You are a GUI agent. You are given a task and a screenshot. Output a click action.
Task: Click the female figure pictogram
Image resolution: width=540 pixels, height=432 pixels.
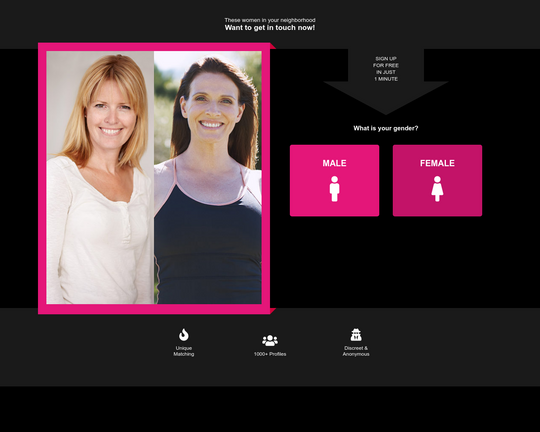[x=437, y=189]
